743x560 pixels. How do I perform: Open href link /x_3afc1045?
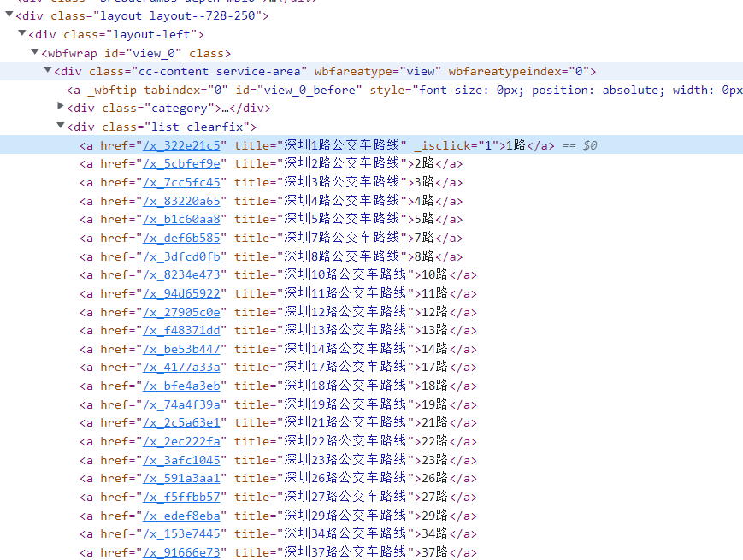(181, 460)
